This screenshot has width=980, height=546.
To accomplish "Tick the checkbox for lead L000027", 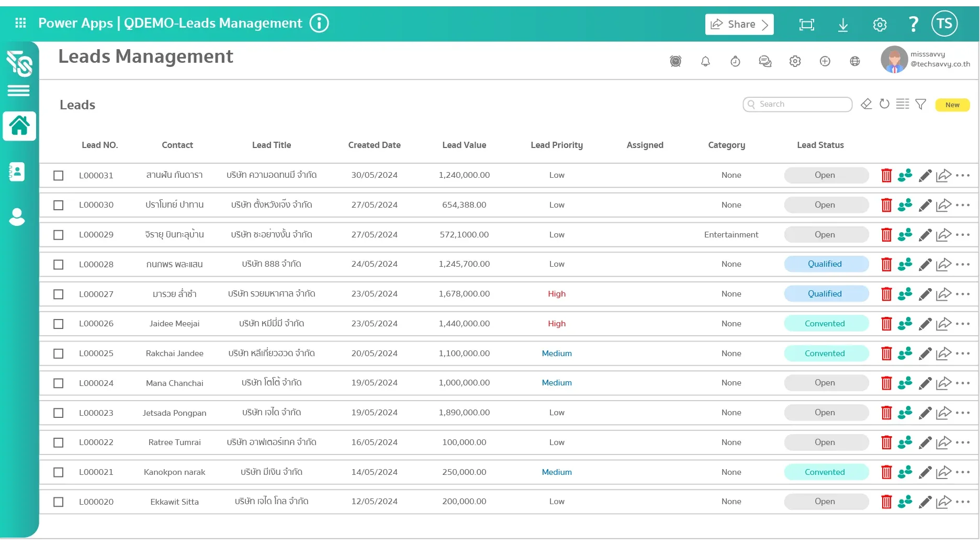I will point(59,294).
